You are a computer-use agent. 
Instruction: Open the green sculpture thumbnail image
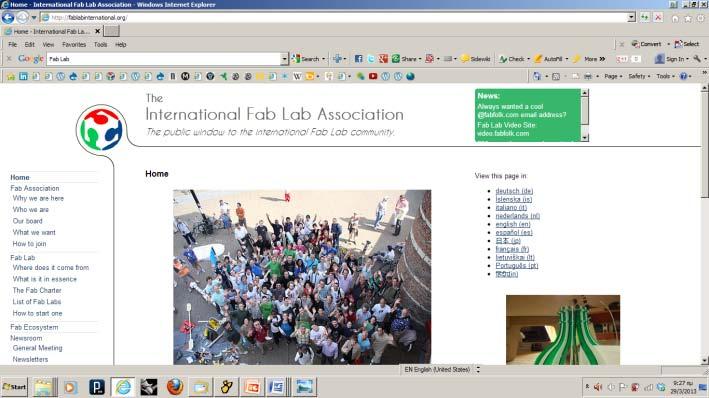point(563,330)
